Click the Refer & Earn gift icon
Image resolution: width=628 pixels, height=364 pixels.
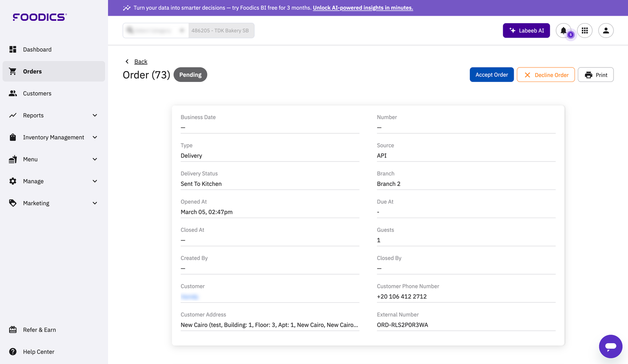(13, 330)
